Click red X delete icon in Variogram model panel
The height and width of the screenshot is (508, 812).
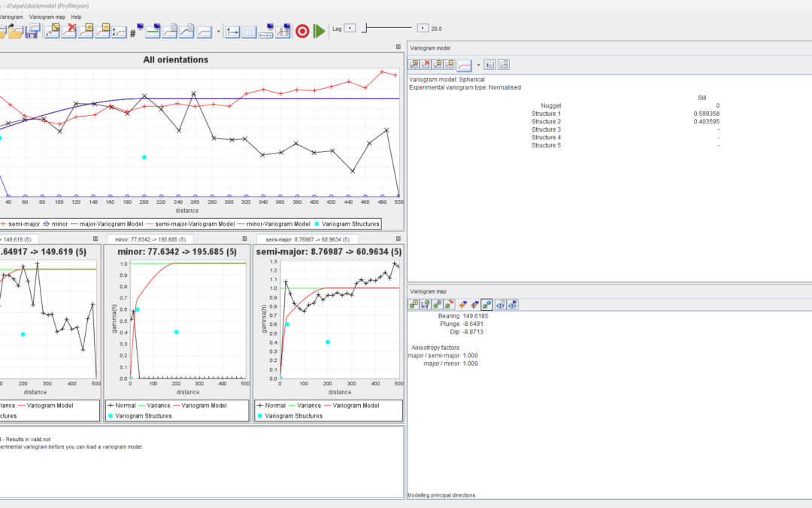point(426,65)
